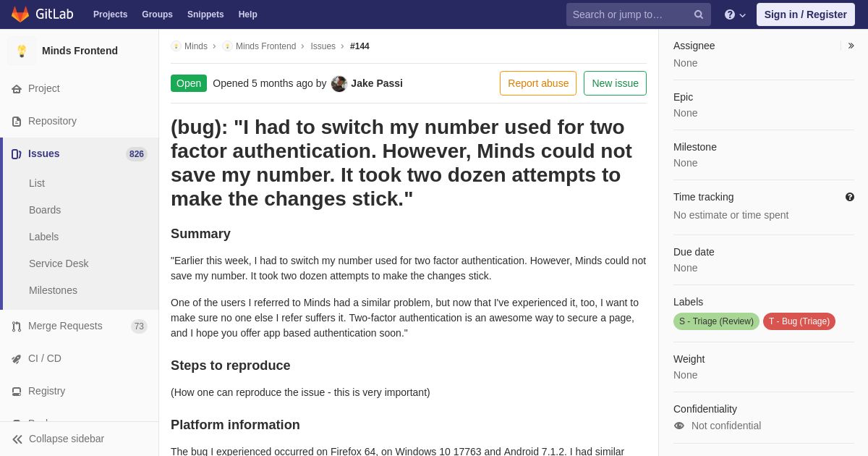Open the issues List sidebar item
The width and height of the screenshot is (868, 456).
[37, 183]
